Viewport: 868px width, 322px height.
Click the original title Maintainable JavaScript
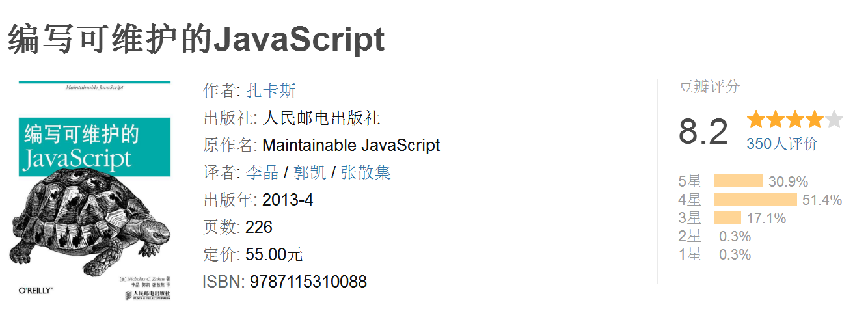(351, 145)
